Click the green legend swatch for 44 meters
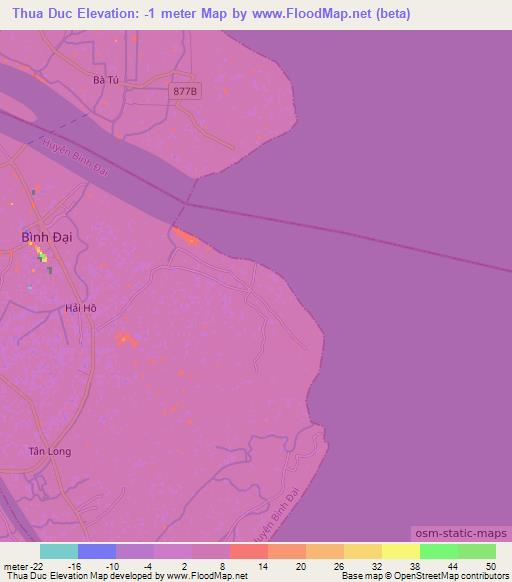 pos(439,551)
